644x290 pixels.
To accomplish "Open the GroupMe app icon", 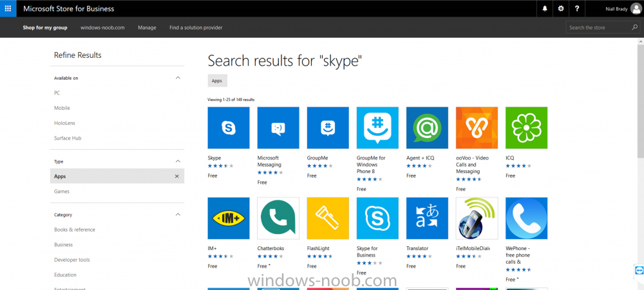I will coord(328,127).
